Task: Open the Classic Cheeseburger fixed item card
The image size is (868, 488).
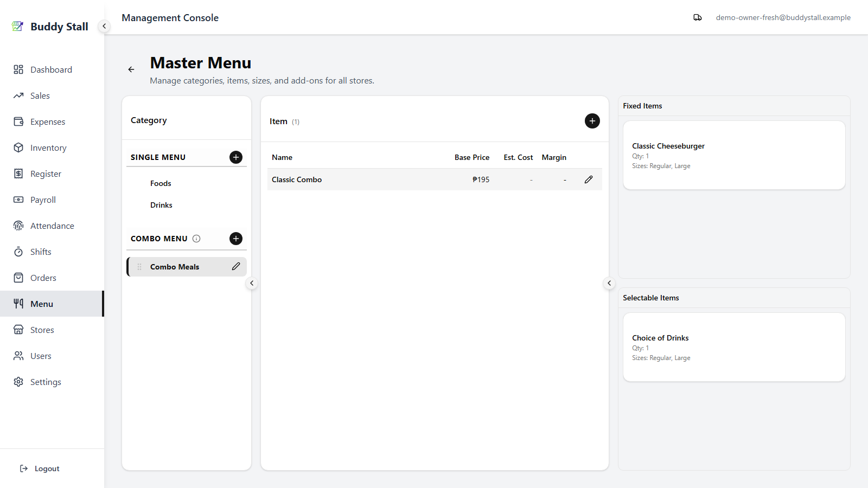Action: pos(734,155)
